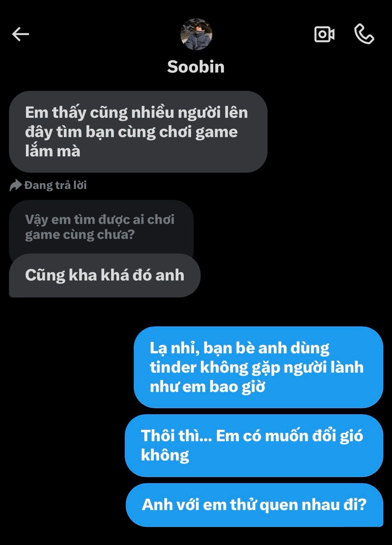Jump to quoted message Vậy em tìm được ai
The width and height of the screenshot is (392, 545).
point(101,227)
